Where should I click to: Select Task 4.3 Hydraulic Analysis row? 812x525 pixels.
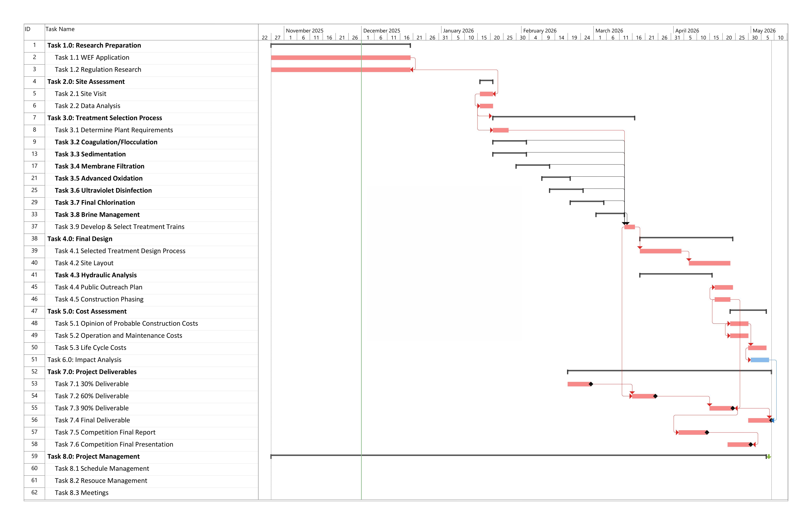click(96, 275)
